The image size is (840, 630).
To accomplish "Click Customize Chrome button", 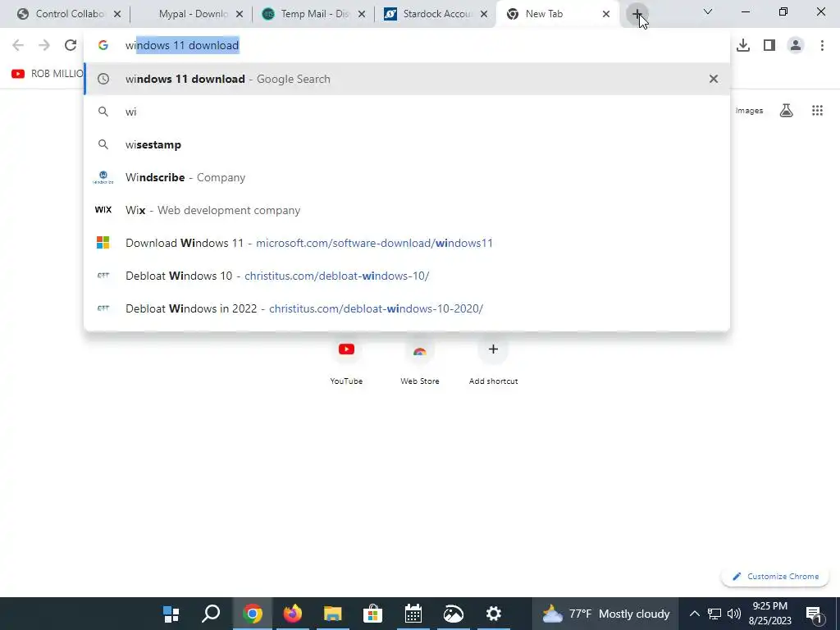I will 775,577.
